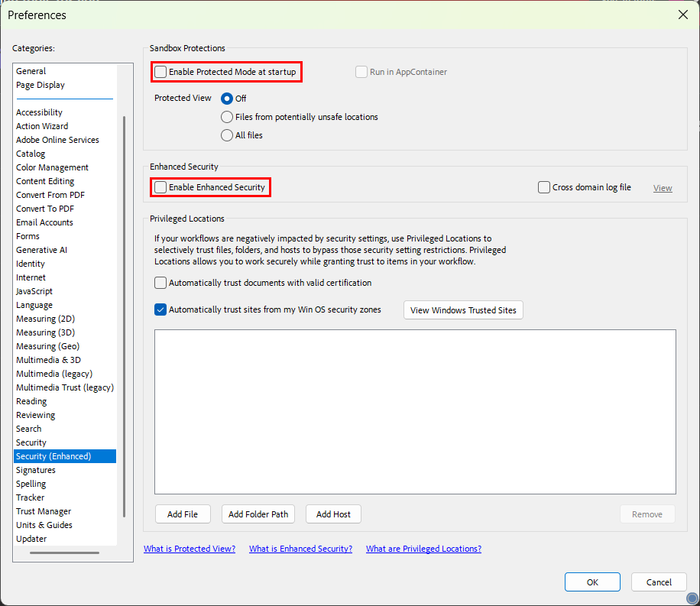Open What is Protected View link
The width and height of the screenshot is (700, 606).
[x=190, y=549]
